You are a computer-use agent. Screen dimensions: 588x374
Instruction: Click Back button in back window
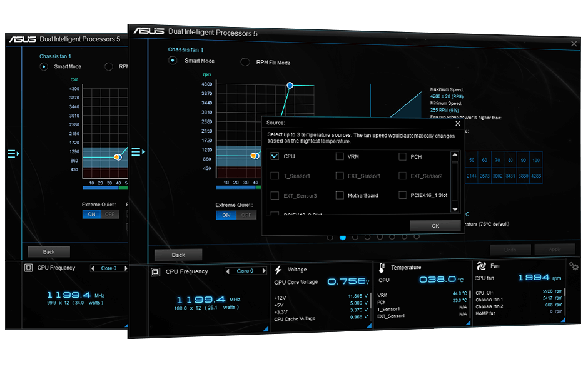click(x=49, y=252)
